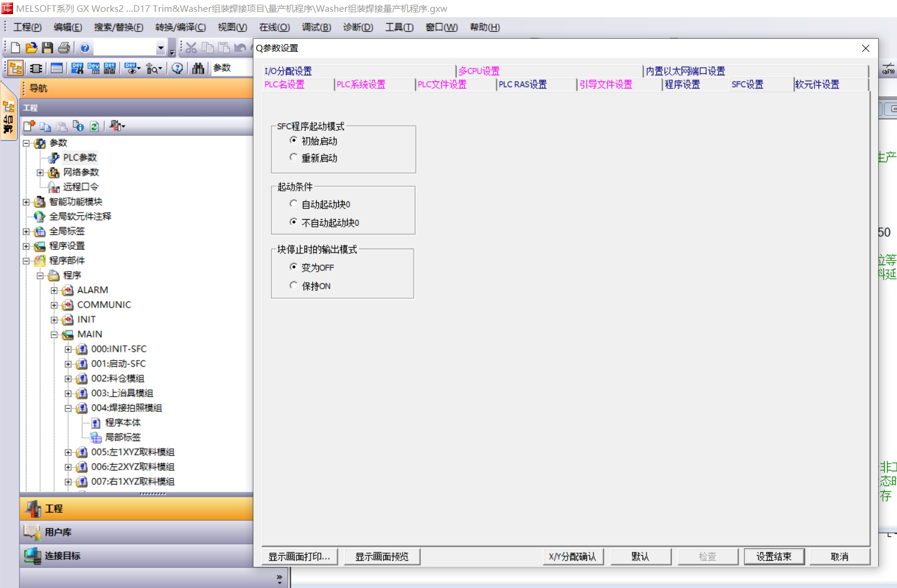Click the Print icon in toolbar
897x588 pixels.
(x=64, y=48)
